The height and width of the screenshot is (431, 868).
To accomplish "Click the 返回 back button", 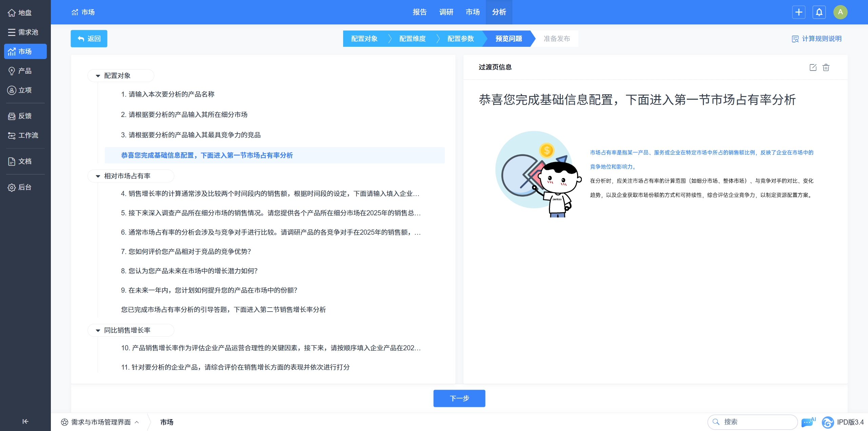I will pyautogui.click(x=89, y=39).
